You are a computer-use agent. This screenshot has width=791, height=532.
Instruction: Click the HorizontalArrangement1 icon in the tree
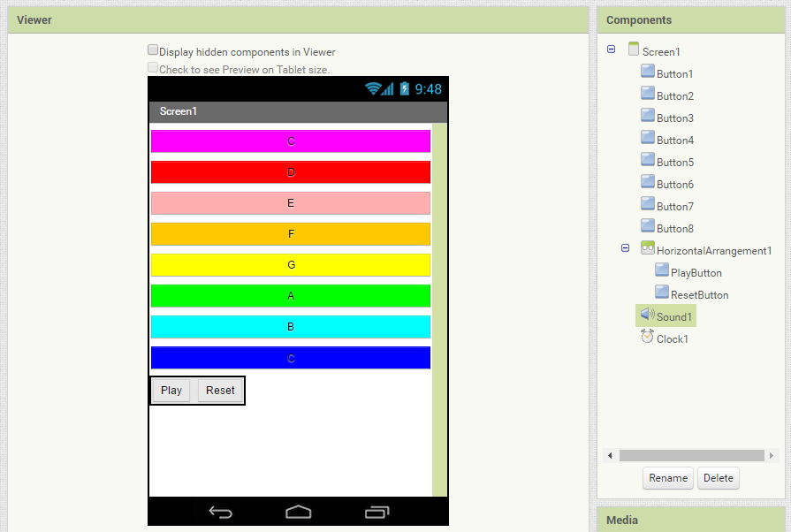coord(648,248)
